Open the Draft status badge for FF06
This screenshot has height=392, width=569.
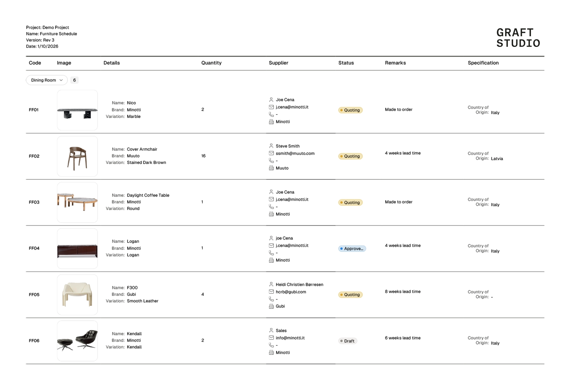[x=348, y=341]
